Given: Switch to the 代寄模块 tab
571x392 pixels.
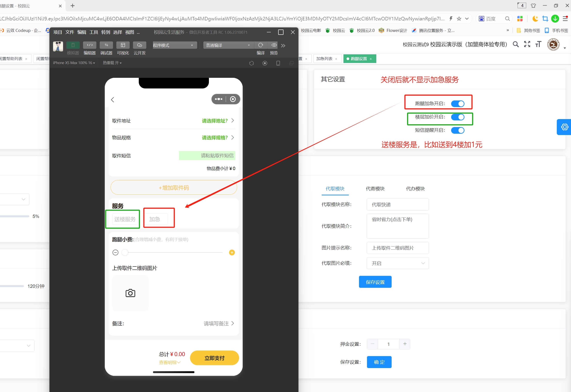Looking at the screenshot, I should coord(375,189).
